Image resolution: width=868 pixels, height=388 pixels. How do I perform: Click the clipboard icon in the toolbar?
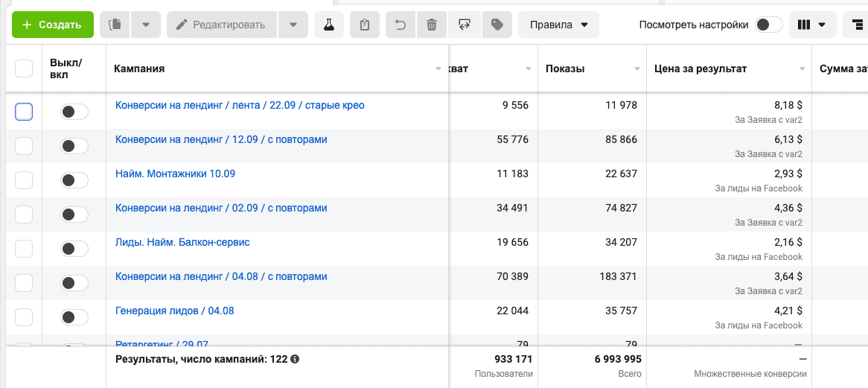click(365, 25)
